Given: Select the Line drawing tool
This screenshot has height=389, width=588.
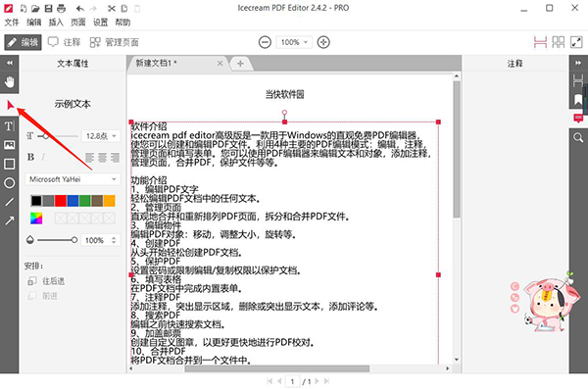Looking at the screenshot, I should point(10,202).
